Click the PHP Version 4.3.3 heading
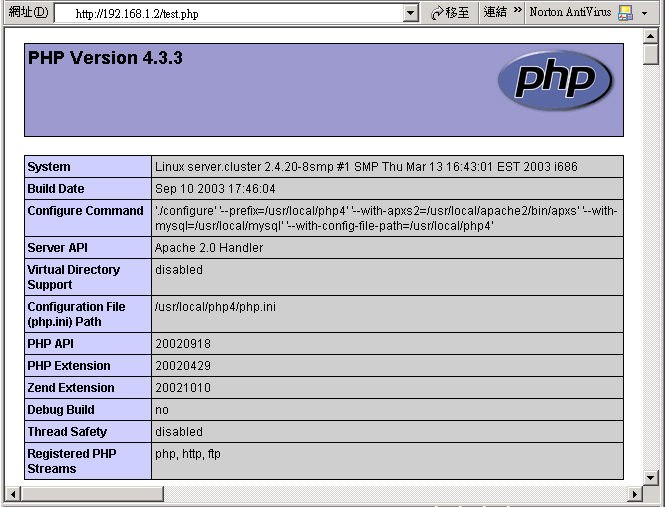Viewport: 665px width, 507px height. (x=105, y=58)
